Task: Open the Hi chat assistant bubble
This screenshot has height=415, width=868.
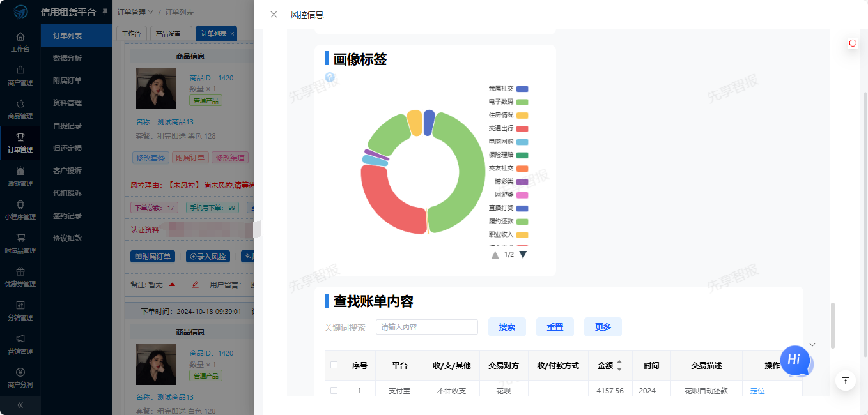Action: coord(794,359)
